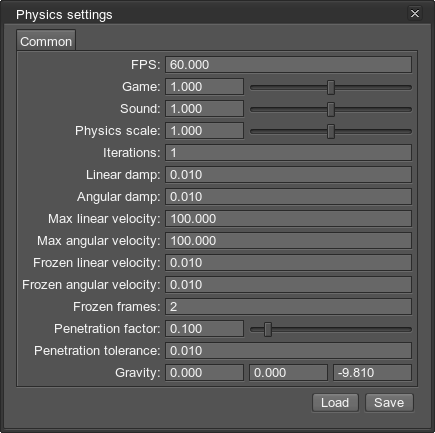
Task: Click the Save button
Action: [x=389, y=403]
